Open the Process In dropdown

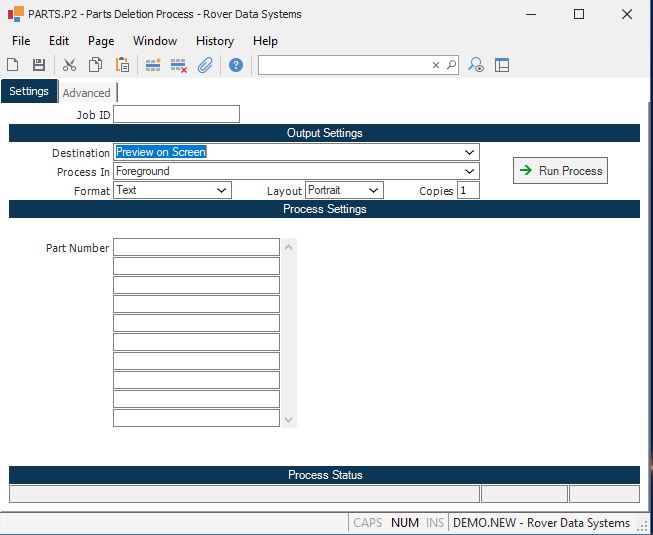470,171
